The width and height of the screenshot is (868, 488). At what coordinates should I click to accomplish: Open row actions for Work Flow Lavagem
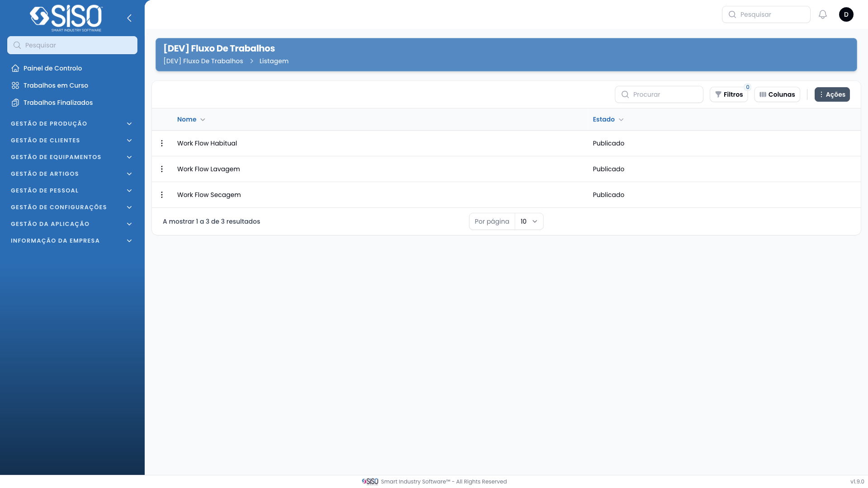point(162,169)
